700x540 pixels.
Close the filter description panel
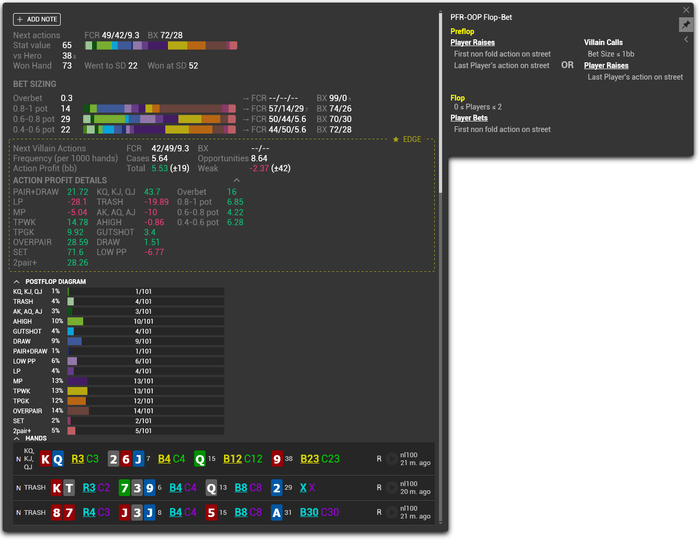pos(686,10)
